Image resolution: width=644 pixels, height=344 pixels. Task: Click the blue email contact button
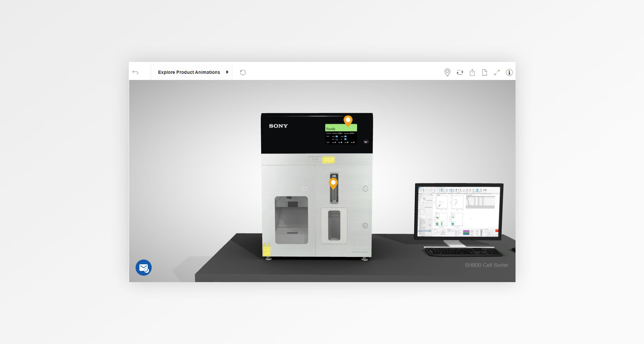click(144, 268)
